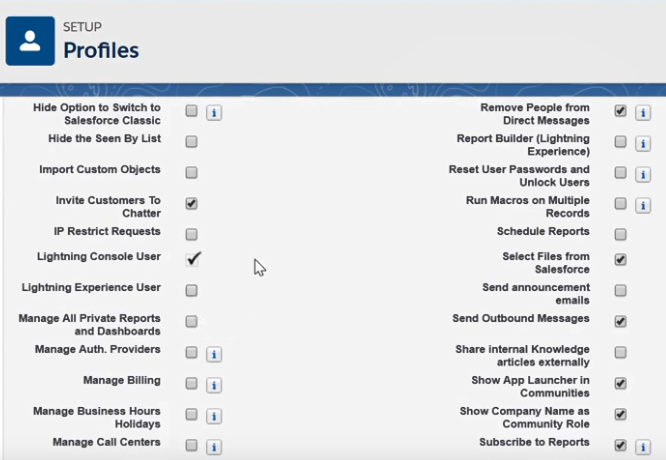Screen dimensions: 666x460
Task: Open info icon for Manage Auth. Providers
Action: [214, 355]
